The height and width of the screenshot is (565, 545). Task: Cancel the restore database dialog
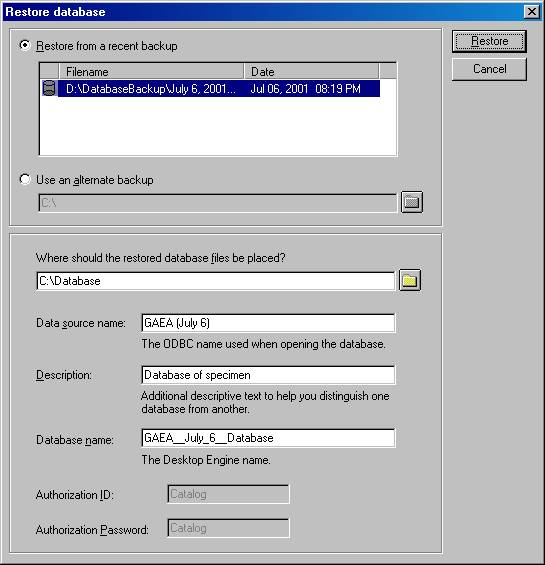[489, 69]
